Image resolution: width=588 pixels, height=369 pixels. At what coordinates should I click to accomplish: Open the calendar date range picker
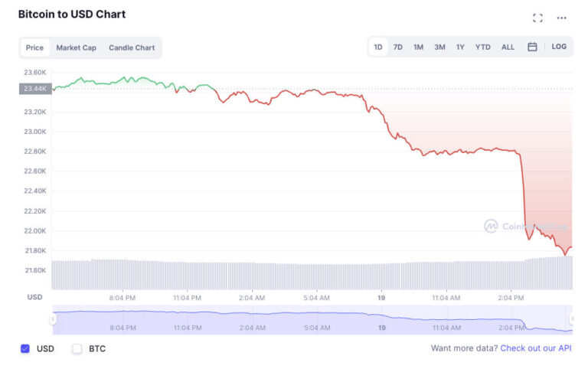click(532, 47)
